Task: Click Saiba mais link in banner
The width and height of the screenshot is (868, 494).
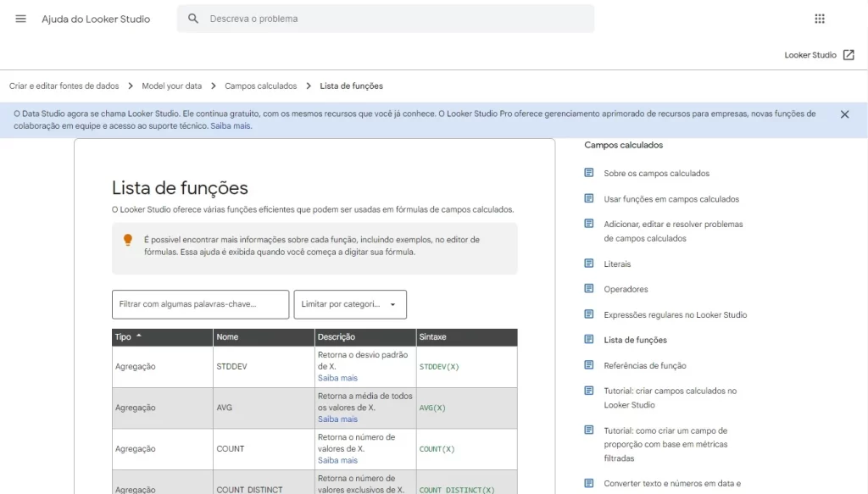Action: click(231, 126)
